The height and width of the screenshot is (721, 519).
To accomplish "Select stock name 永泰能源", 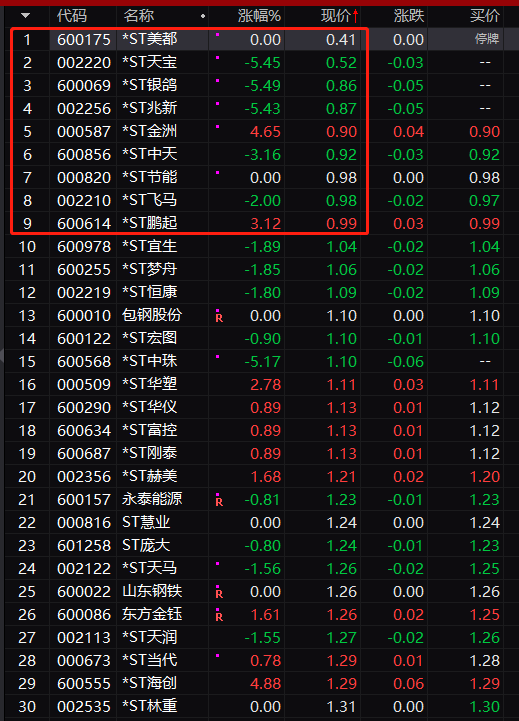I will (152, 499).
